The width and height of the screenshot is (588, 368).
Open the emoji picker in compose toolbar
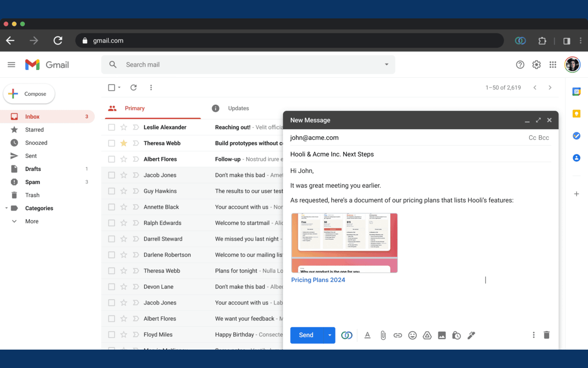click(x=413, y=335)
